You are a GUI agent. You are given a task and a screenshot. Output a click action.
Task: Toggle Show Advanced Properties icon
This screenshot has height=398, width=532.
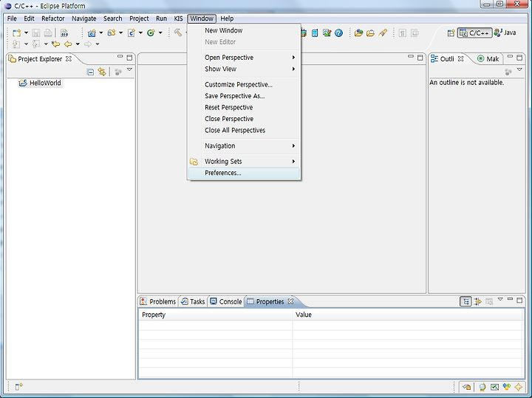coord(478,301)
